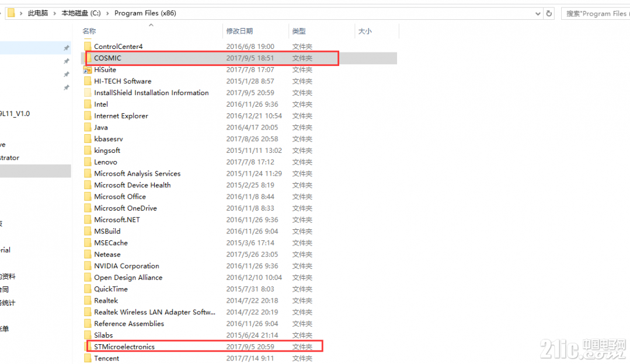
Task: Click the date 2017/7/14 9:11
Action: point(250,358)
